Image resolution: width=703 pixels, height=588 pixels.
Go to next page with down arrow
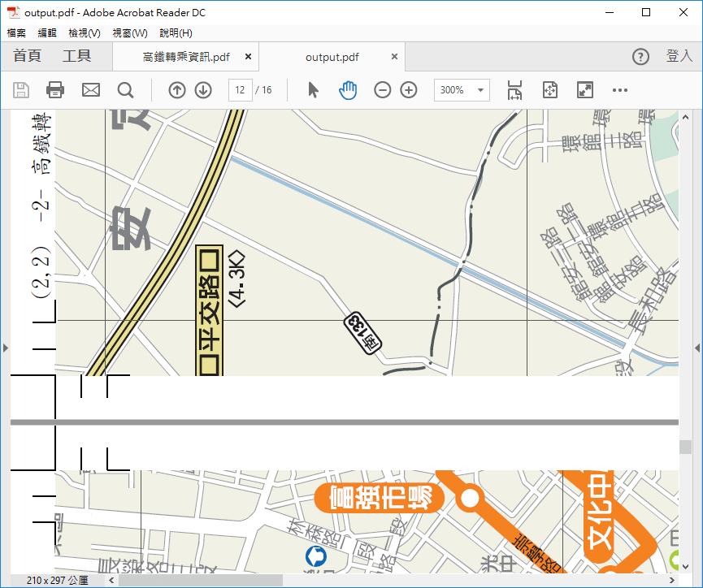point(203,90)
